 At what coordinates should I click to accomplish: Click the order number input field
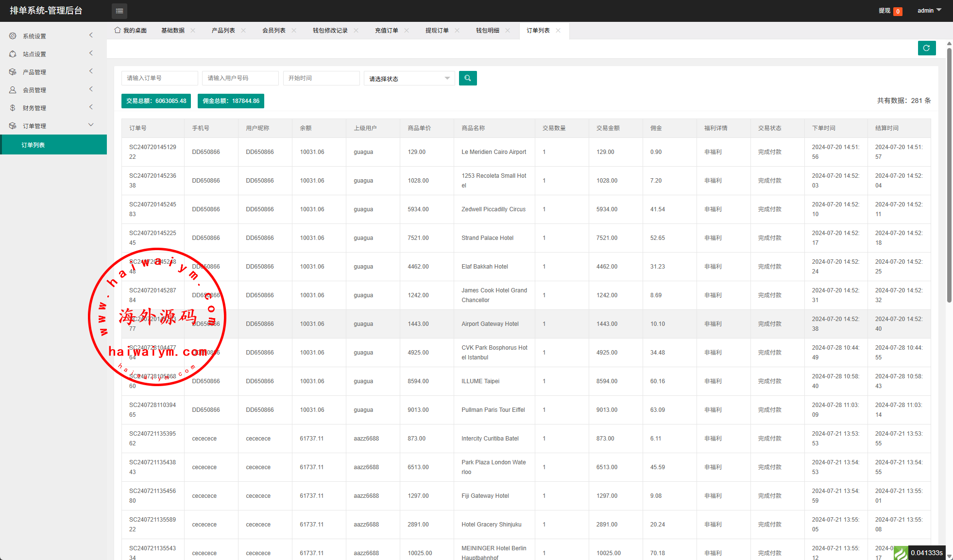coord(159,78)
